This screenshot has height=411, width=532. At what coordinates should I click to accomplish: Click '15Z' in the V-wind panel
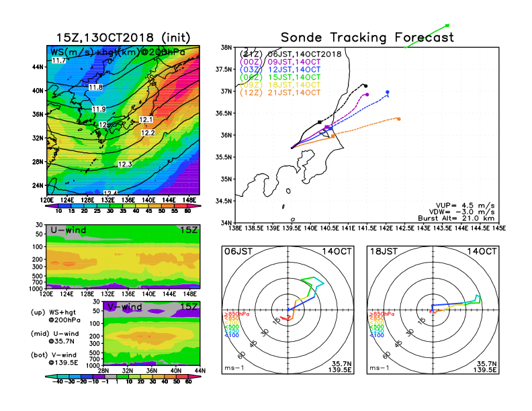coord(189,307)
